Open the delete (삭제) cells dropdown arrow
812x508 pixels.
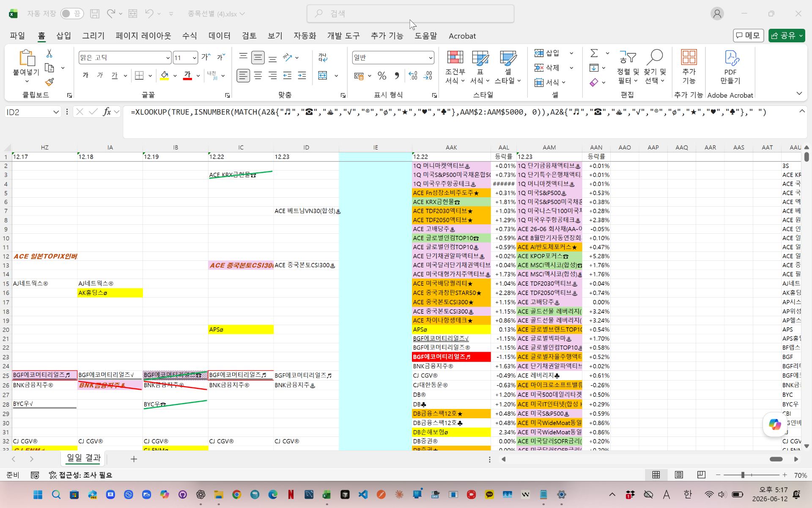(571, 68)
